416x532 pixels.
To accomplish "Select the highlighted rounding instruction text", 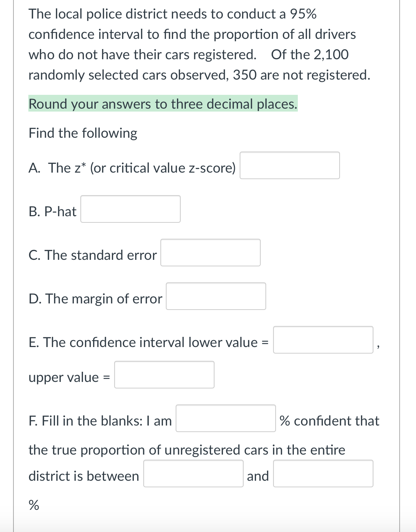I will pos(163,104).
